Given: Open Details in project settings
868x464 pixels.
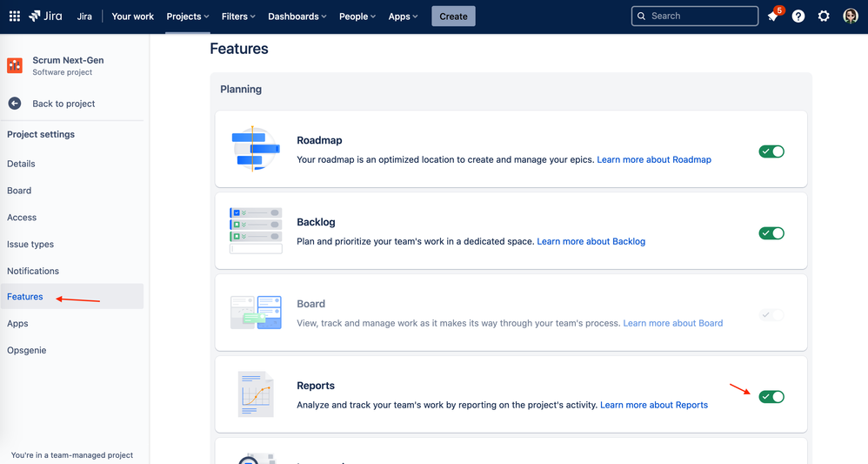Looking at the screenshot, I should pyautogui.click(x=21, y=164).
